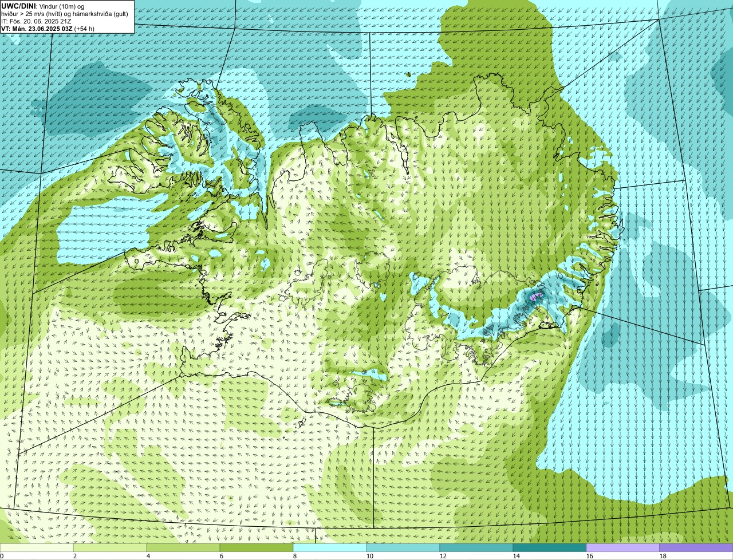Pick the 4–6 m/s green legend swatch

183,547
